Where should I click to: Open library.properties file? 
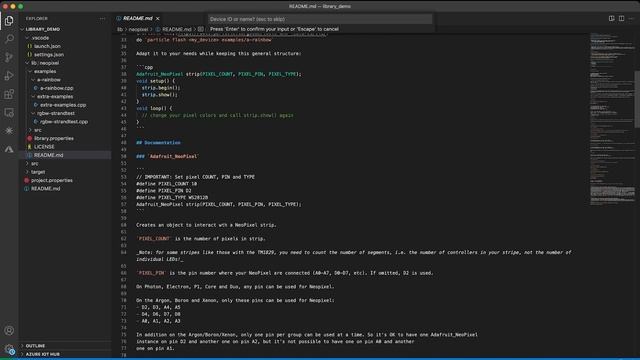[x=54, y=138]
